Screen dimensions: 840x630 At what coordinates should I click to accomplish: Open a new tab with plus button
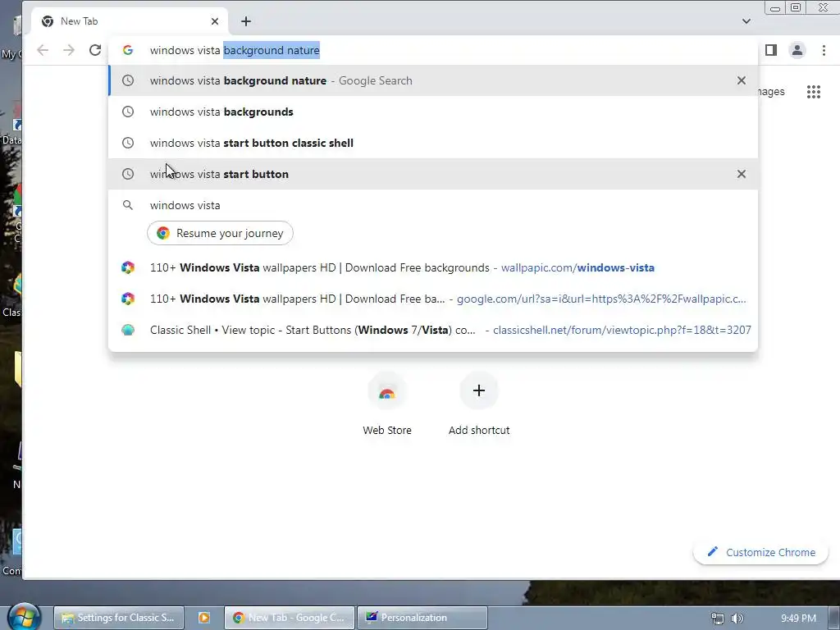246,21
